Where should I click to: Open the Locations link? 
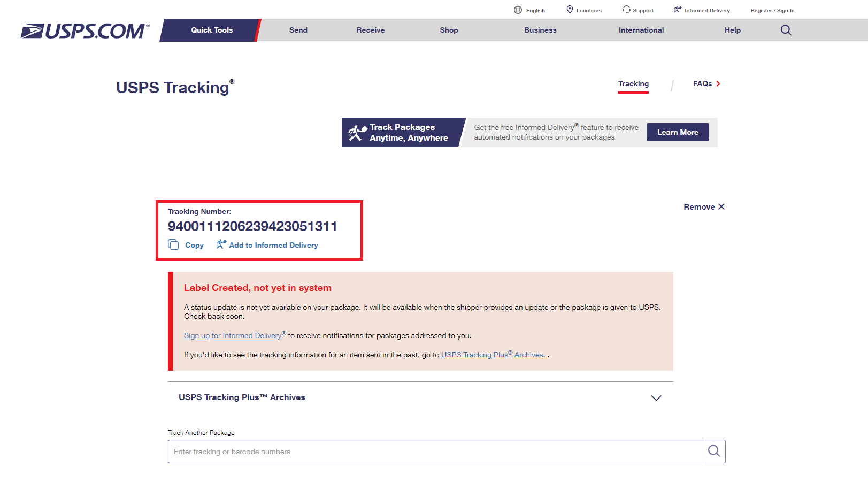589,10
